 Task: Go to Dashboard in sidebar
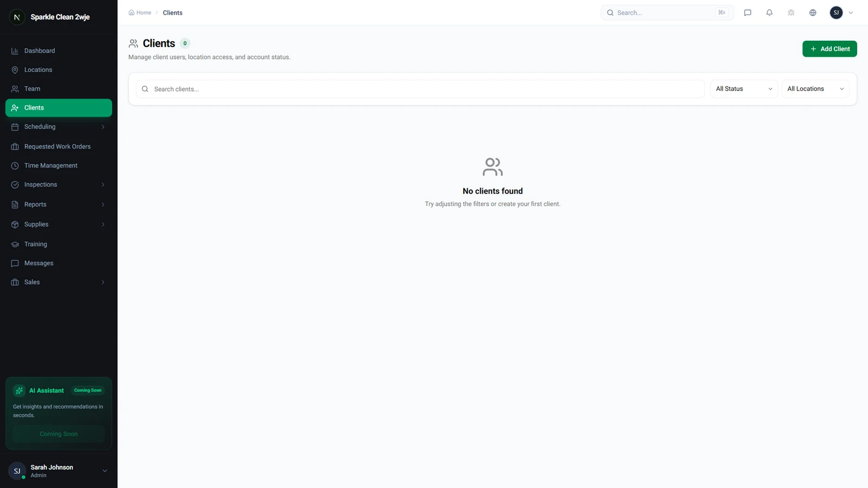(59, 51)
